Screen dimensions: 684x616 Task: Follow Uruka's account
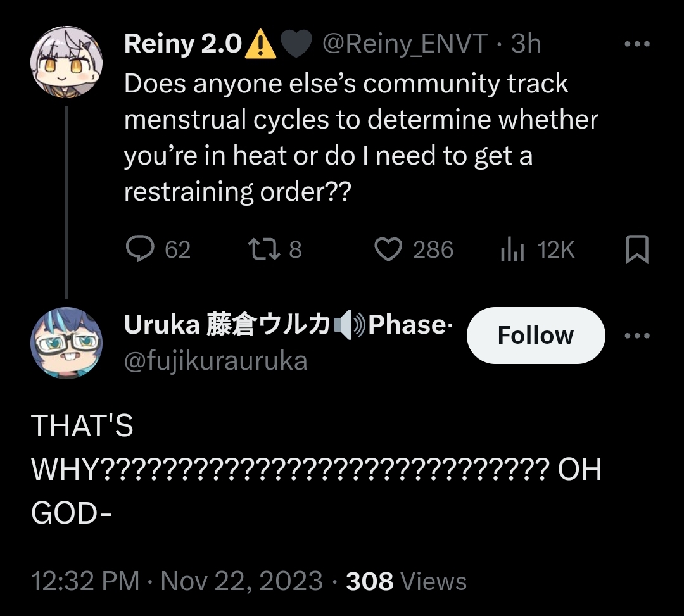point(536,336)
